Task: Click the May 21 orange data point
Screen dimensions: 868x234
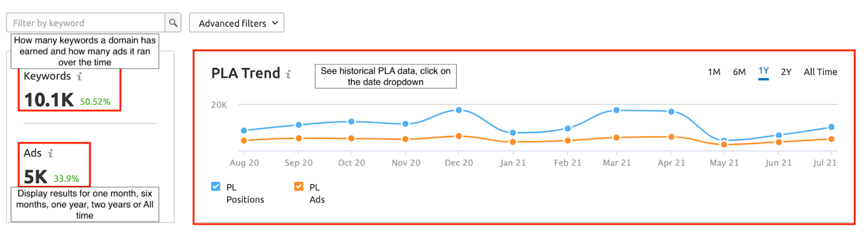Action: coord(724,144)
